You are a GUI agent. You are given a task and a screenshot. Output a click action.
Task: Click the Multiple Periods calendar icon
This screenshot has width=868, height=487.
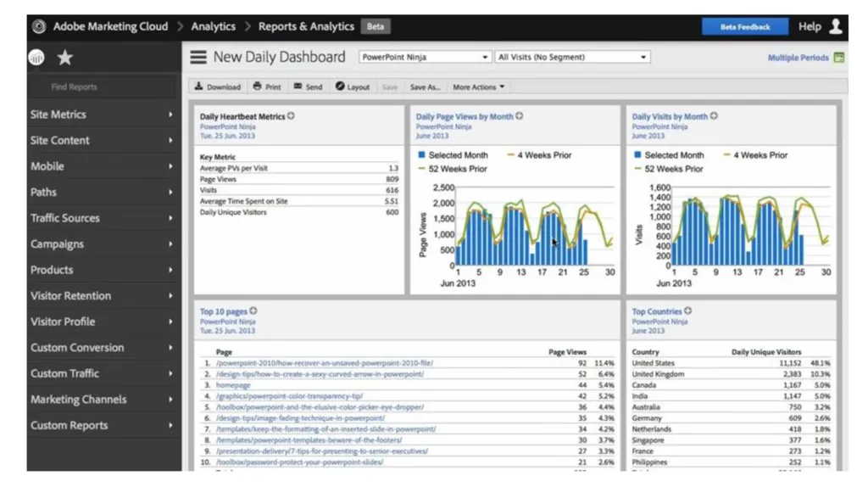(x=839, y=57)
